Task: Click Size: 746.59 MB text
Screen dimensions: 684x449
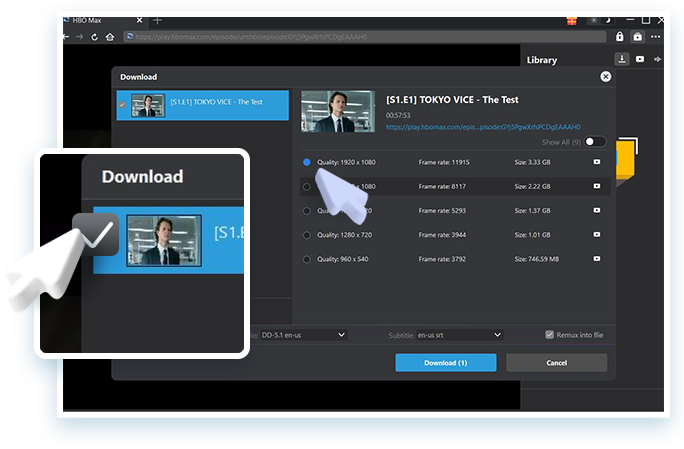Action: coord(537,259)
